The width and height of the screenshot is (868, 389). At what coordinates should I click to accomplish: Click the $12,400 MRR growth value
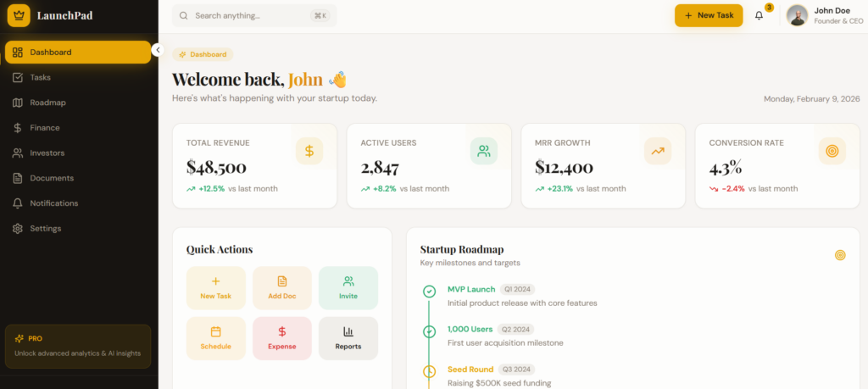click(x=564, y=167)
